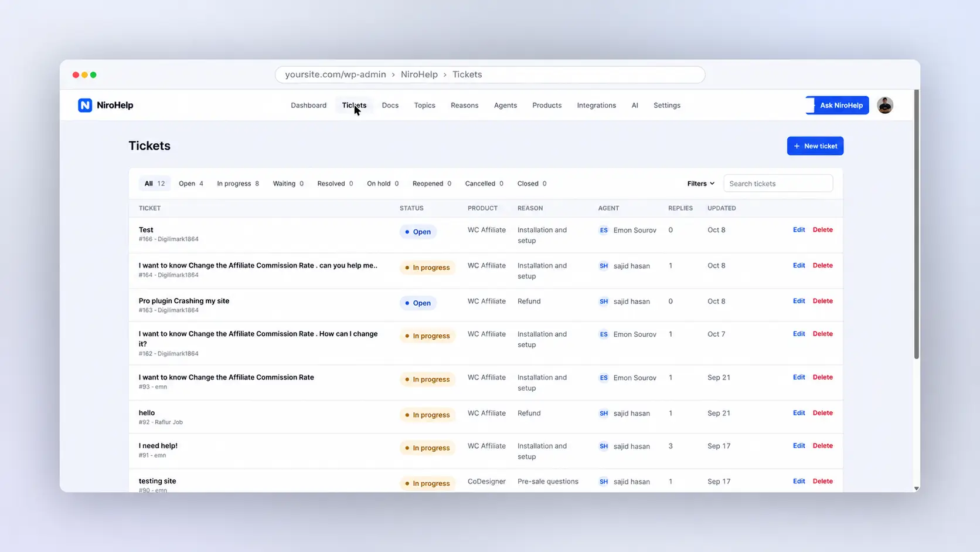View the Cancelled tickets tab
980x552 pixels.
[x=484, y=184]
